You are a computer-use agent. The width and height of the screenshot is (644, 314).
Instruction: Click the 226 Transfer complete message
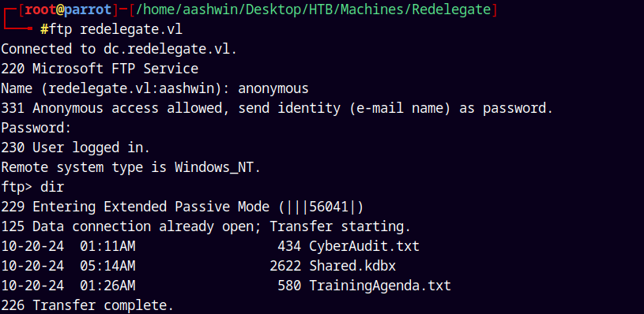(x=88, y=305)
